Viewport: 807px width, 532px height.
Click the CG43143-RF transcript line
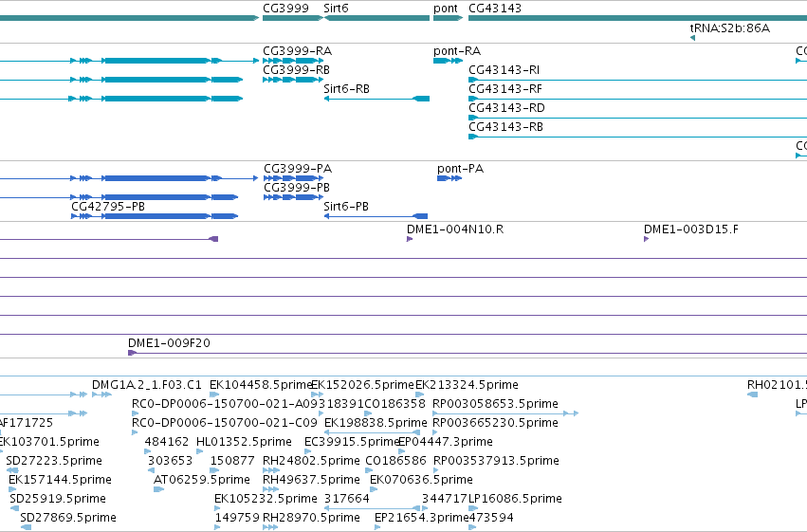pos(637,99)
